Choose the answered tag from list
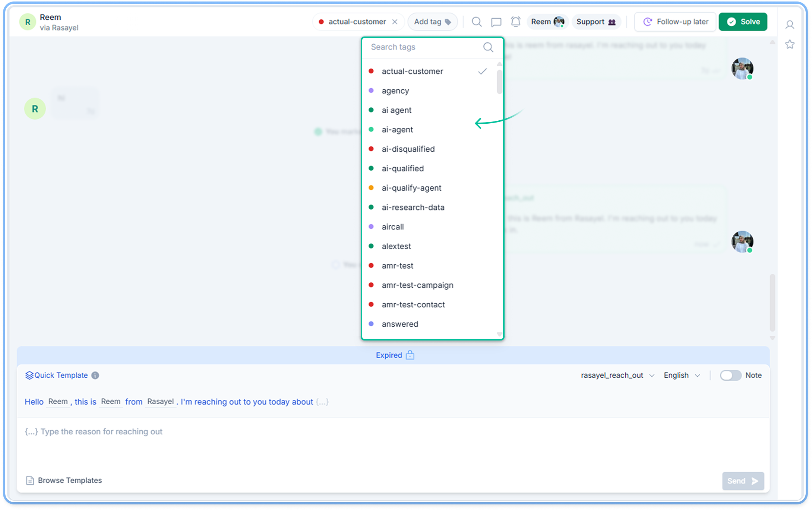The image size is (812, 510). (x=400, y=324)
